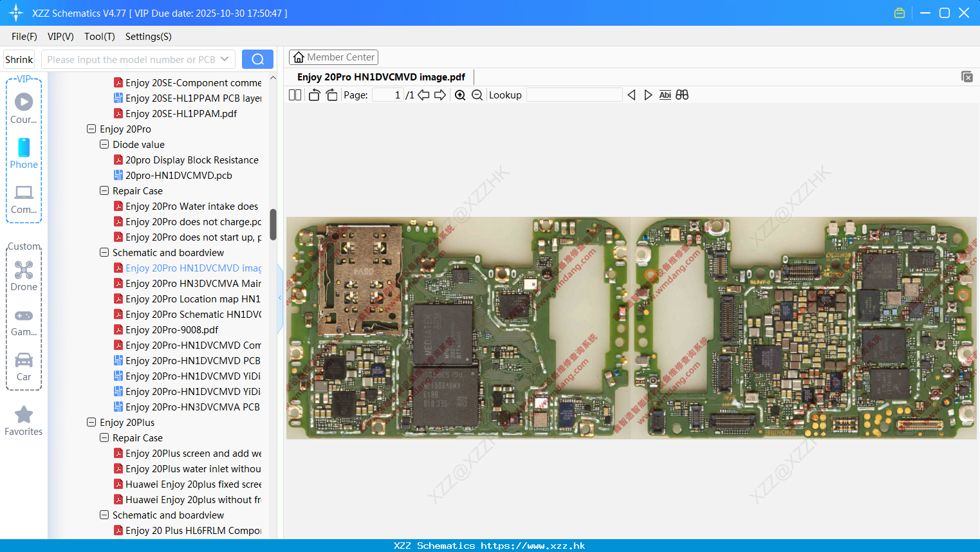The width and height of the screenshot is (980, 552).
Task: Click the binoculars search icon
Action: (x=682, y=95)
